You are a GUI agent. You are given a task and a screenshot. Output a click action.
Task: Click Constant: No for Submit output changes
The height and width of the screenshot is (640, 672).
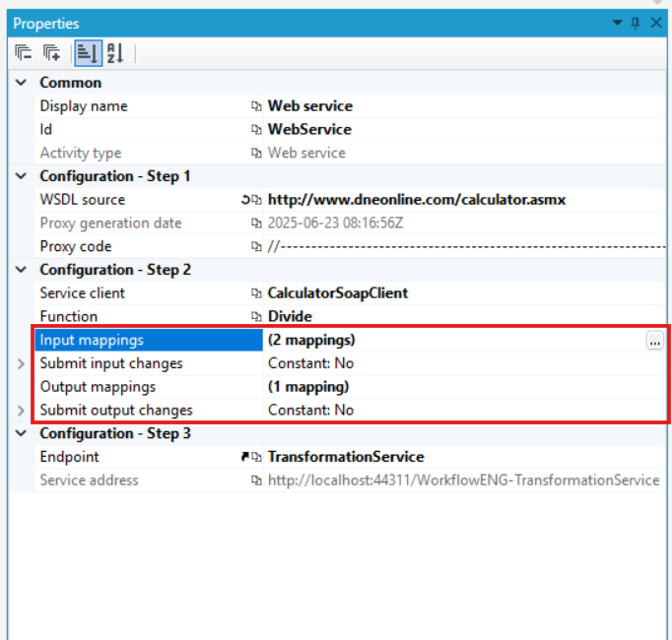pyautogui.click(x=310, y=410)
